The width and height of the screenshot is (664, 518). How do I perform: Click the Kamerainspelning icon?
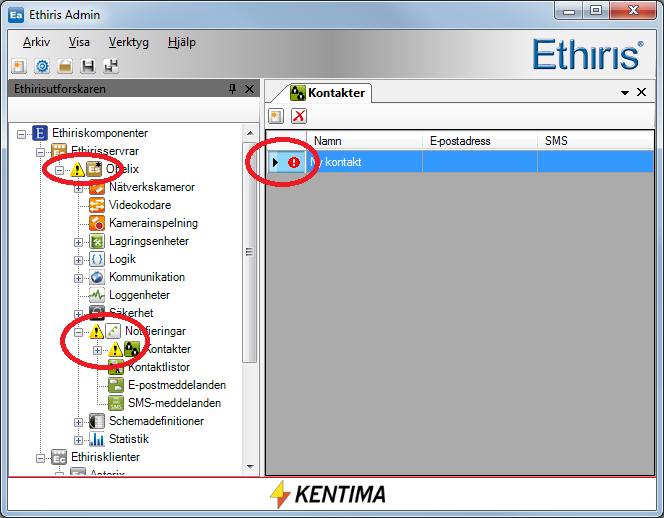pos(97,223)
